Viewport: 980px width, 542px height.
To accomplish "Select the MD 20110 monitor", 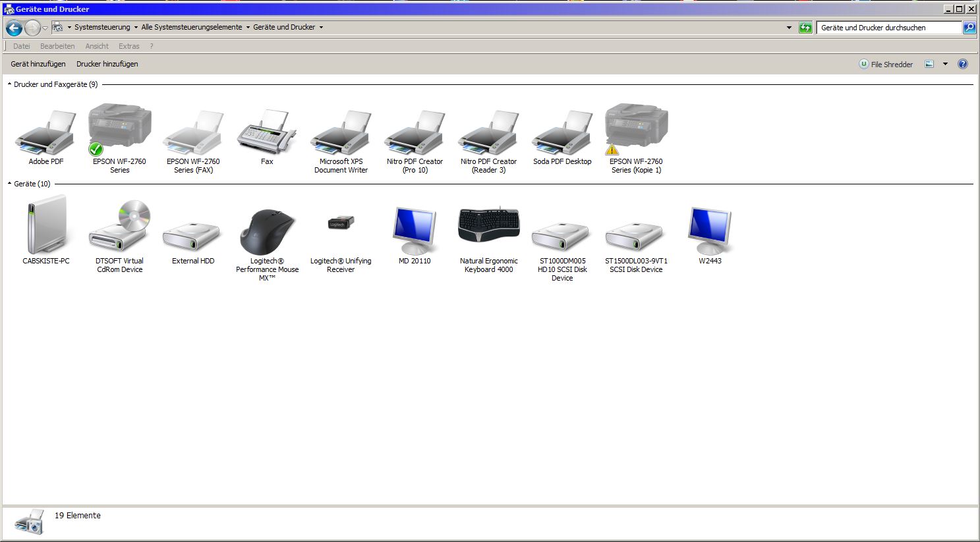I will 415,235.
